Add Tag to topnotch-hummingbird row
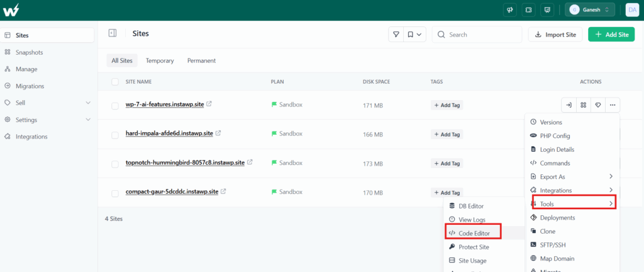Viewport: 644px width, 272px height. [447, 164]
